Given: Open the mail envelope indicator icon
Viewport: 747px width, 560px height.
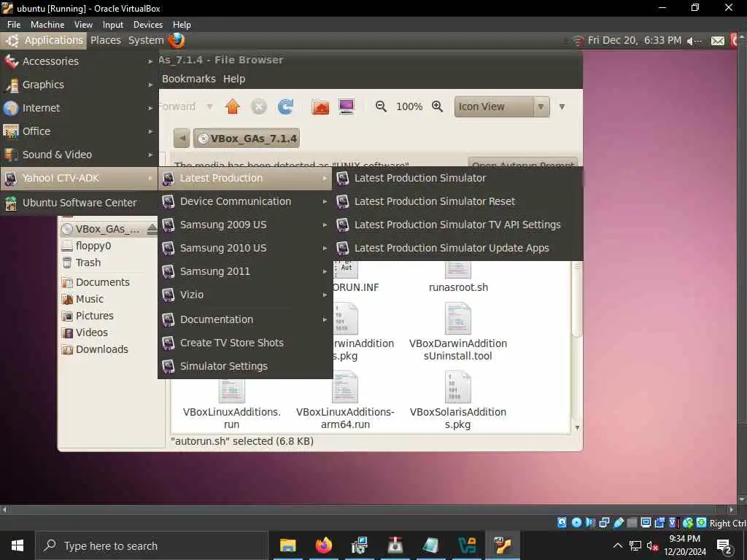Looking at the screenshot, I should tap(718, 41).
